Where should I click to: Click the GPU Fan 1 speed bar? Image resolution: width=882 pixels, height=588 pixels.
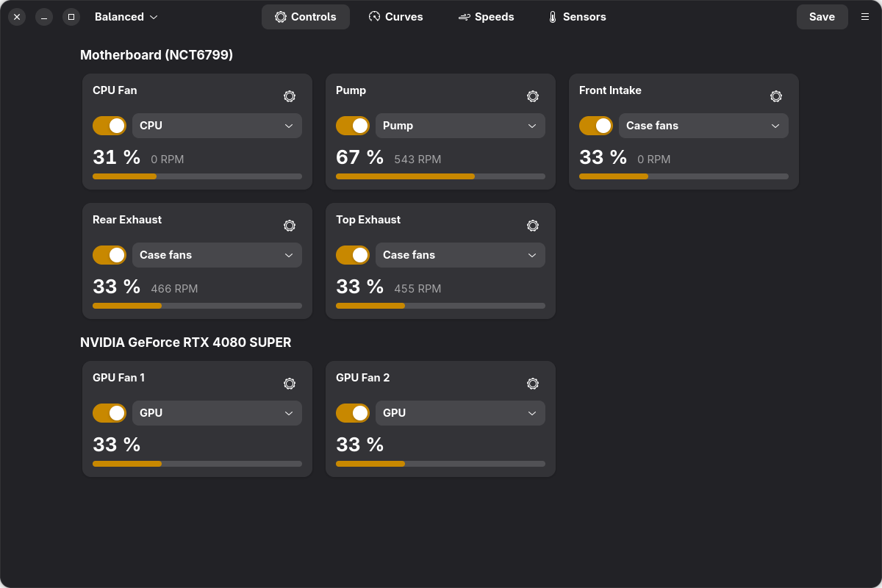[197, 464]
